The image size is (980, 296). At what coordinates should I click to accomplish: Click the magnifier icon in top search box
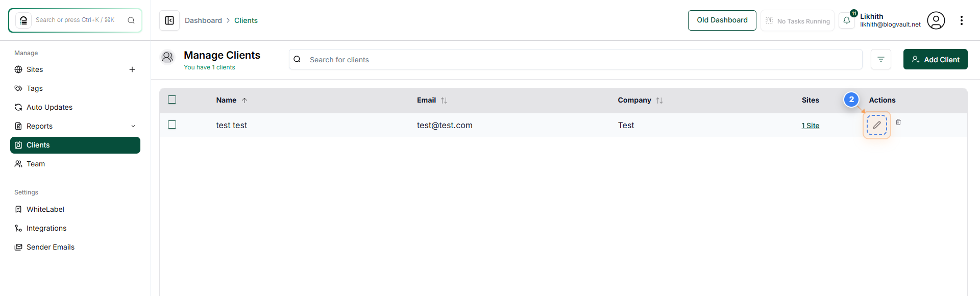(131, 20)
